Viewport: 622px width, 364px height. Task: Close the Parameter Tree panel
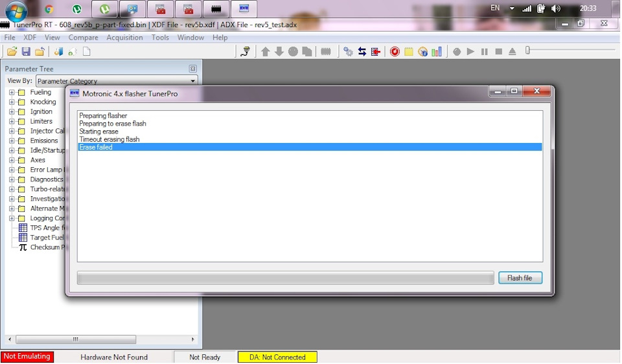coord(193,69)
